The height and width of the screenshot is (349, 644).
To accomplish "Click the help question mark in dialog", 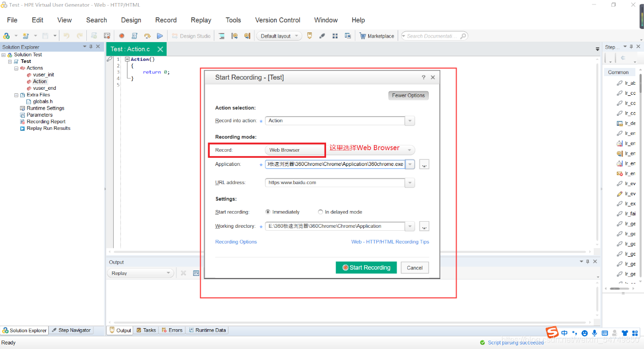I will tap(423, 78).
